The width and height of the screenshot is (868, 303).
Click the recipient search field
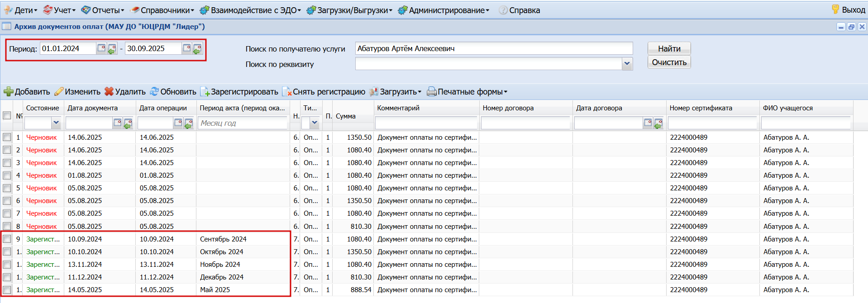click(494, 48)
